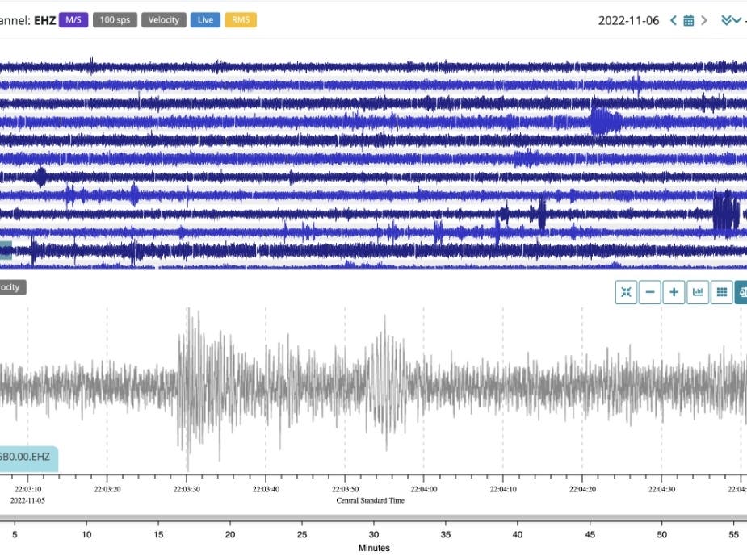Viewport: 747px width, 560px height.
Task: Click the grid view icon
Action: [x=721, y=293]
